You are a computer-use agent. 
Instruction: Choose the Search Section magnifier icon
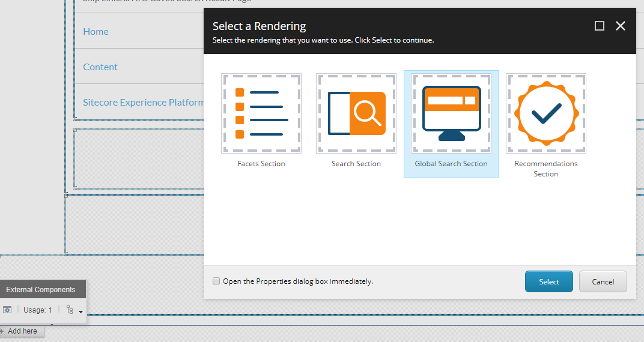point(356,113)
